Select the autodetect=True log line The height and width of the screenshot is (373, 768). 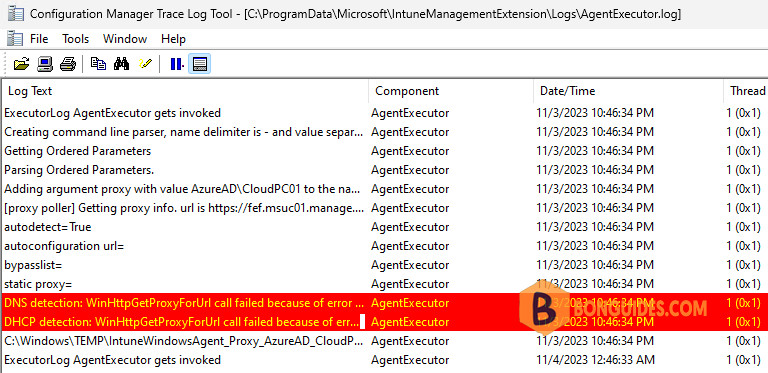coord(384,227)
